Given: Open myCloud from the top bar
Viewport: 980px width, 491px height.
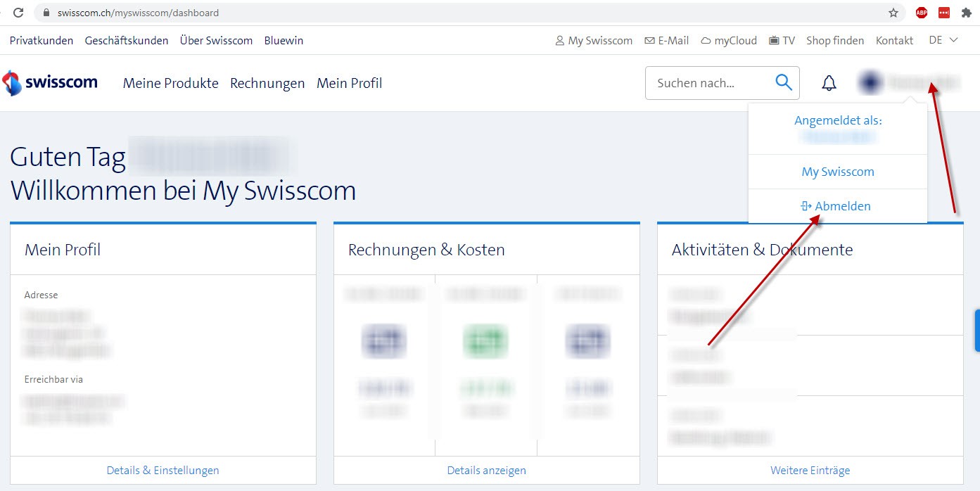Looking at the screenshot, I should [729, 41].
